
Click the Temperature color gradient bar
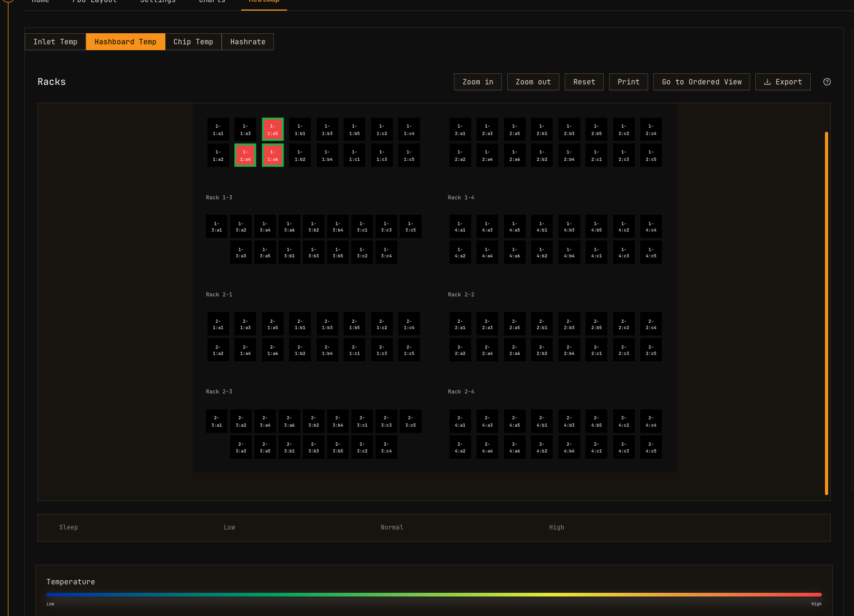click(x=433, y=594)
